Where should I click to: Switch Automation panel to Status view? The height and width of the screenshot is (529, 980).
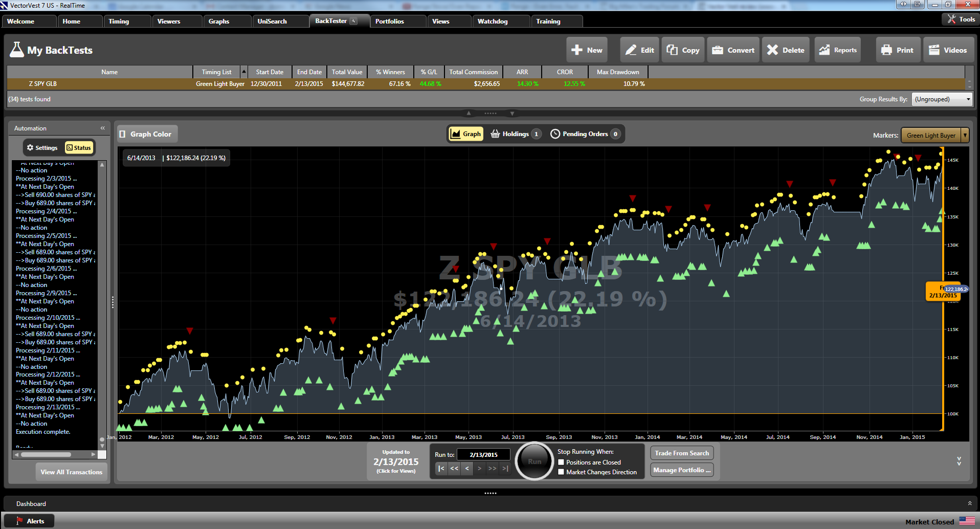79,148
